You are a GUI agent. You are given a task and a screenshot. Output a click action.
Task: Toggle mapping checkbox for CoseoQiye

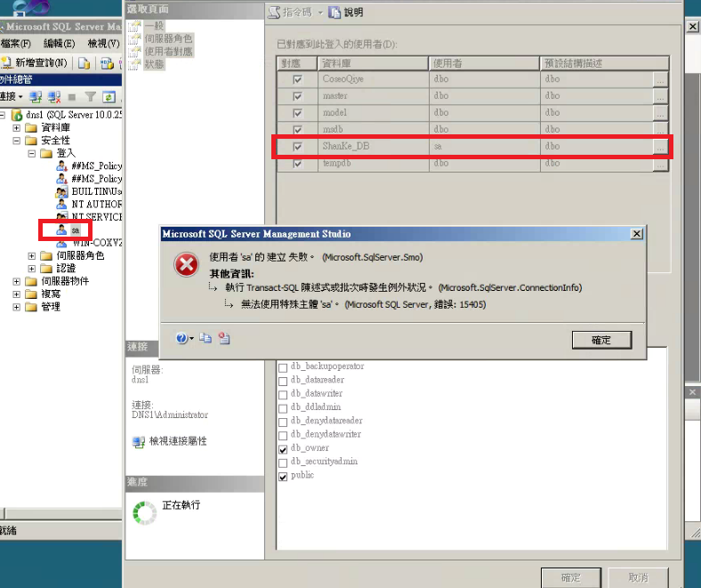point(297,79)
